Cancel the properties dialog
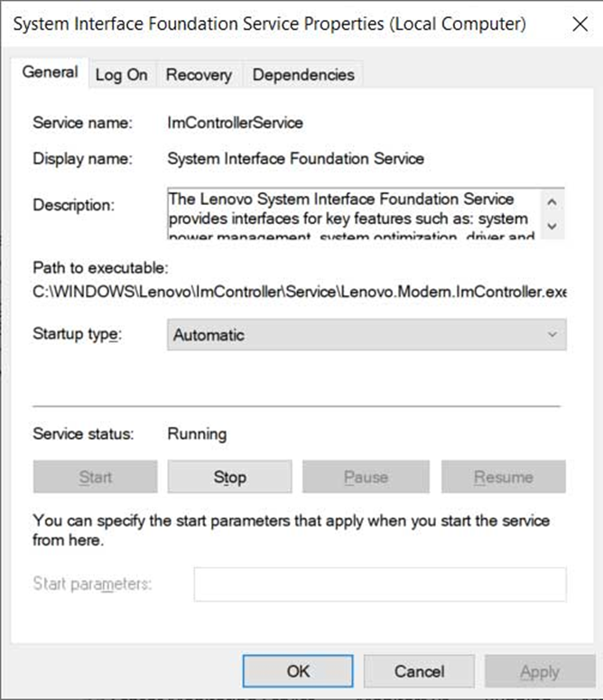Viewport: 603px width, 700px height. pos(419,671)
